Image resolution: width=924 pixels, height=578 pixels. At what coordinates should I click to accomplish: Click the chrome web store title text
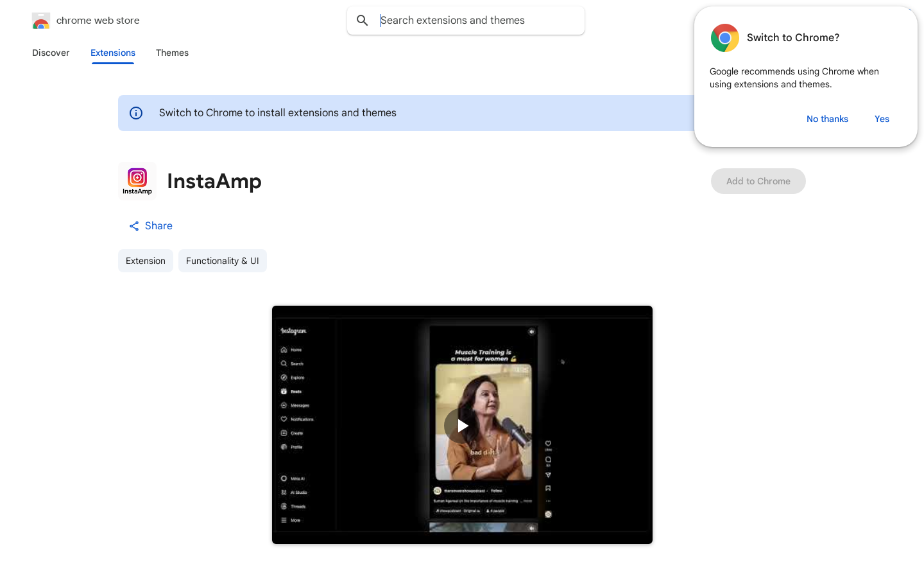click(x=98, y=21)
